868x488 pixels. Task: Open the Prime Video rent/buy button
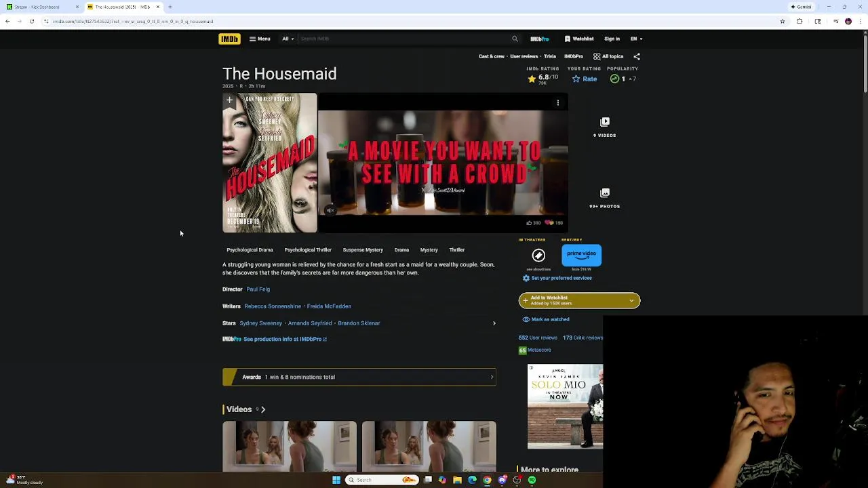581,256
